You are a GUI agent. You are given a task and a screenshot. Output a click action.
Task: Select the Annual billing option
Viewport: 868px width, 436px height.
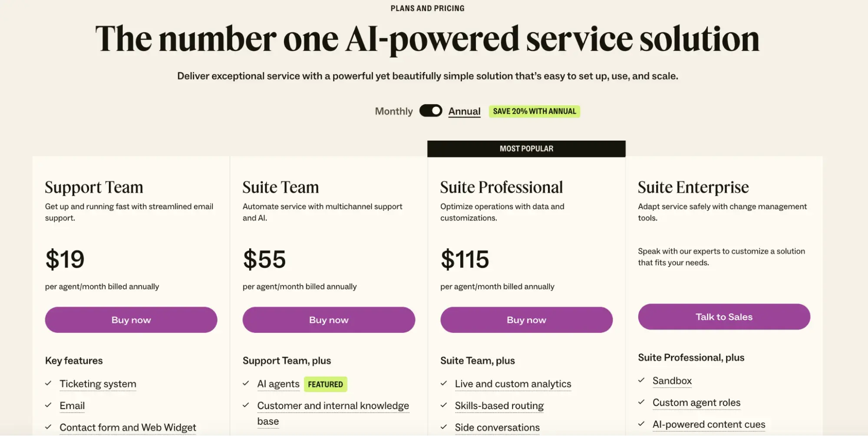point(464,111)
